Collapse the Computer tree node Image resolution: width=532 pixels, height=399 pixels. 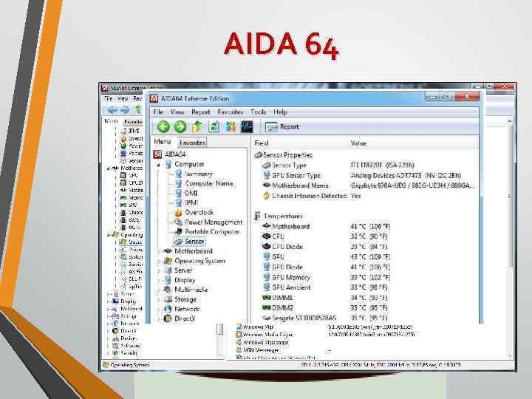[x=158, y=165]
